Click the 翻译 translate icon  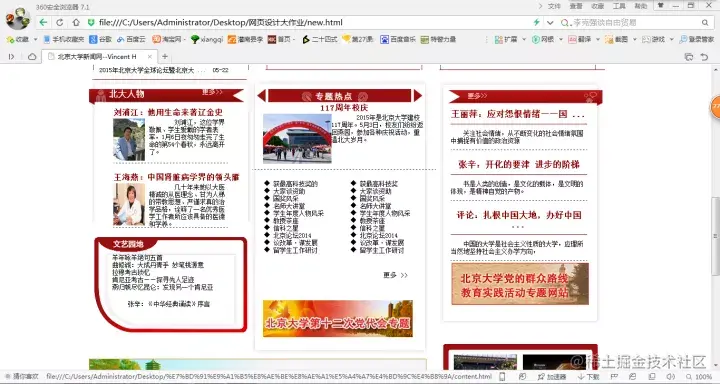(572, 40)
